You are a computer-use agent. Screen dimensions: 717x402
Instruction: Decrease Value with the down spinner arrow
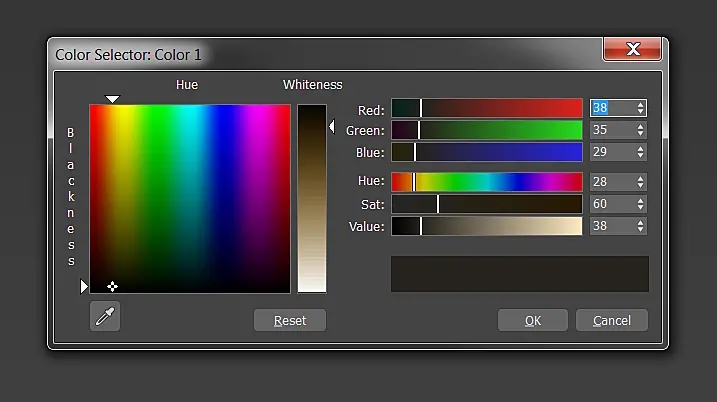point(640,230)
